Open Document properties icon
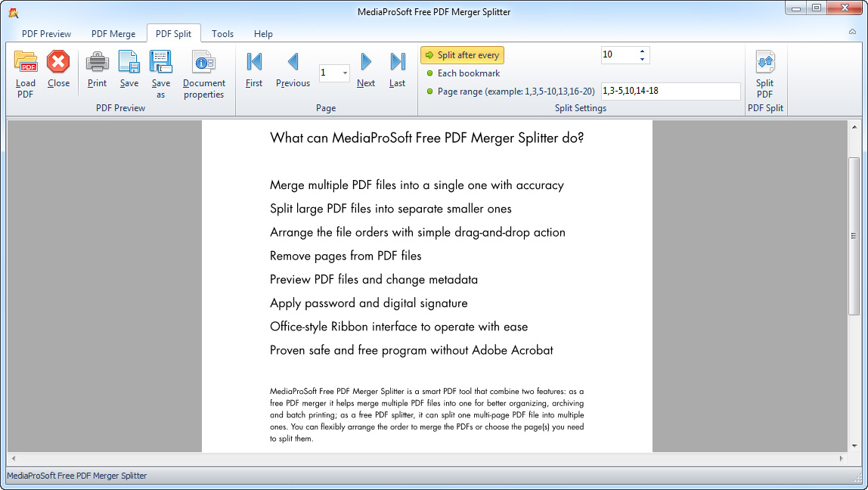The width and height of the screenshot is (868, 490). [x=203, y=61]
